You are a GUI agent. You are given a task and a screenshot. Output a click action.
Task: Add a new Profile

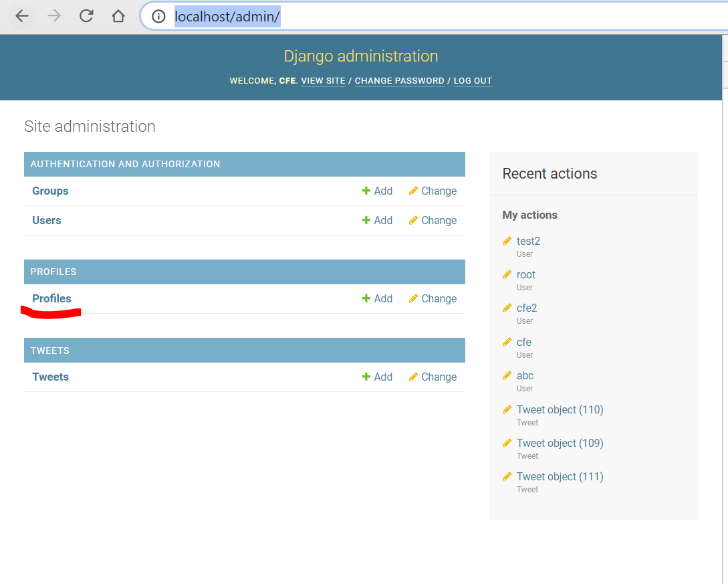pyautogui.click(x=377, y=299)
